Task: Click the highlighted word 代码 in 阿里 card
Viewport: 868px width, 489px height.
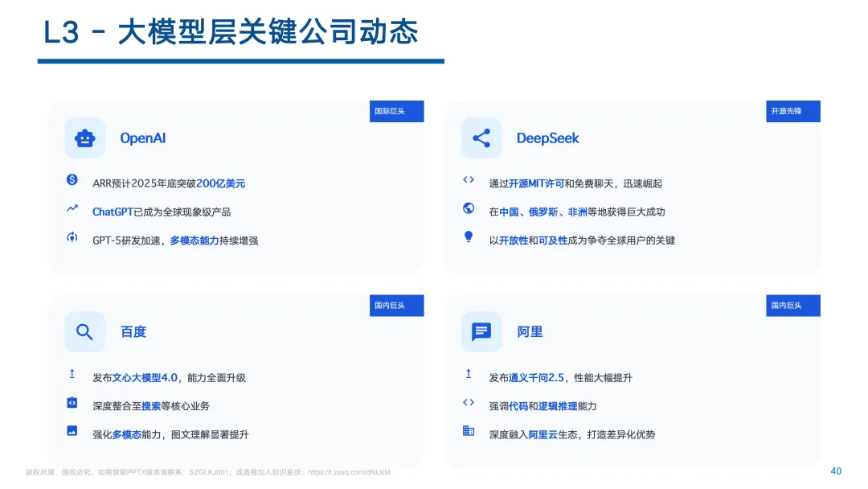Action: click(x=518, y=406)
